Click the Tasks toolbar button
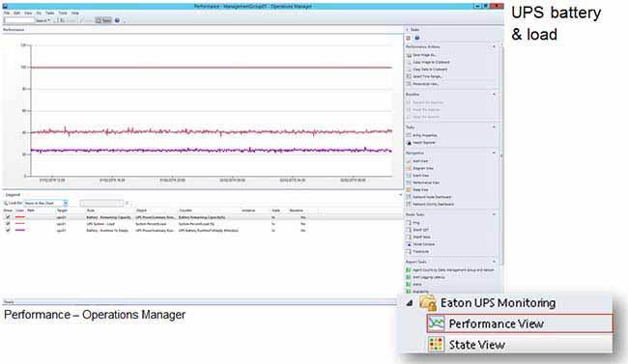 click(103, 20)
